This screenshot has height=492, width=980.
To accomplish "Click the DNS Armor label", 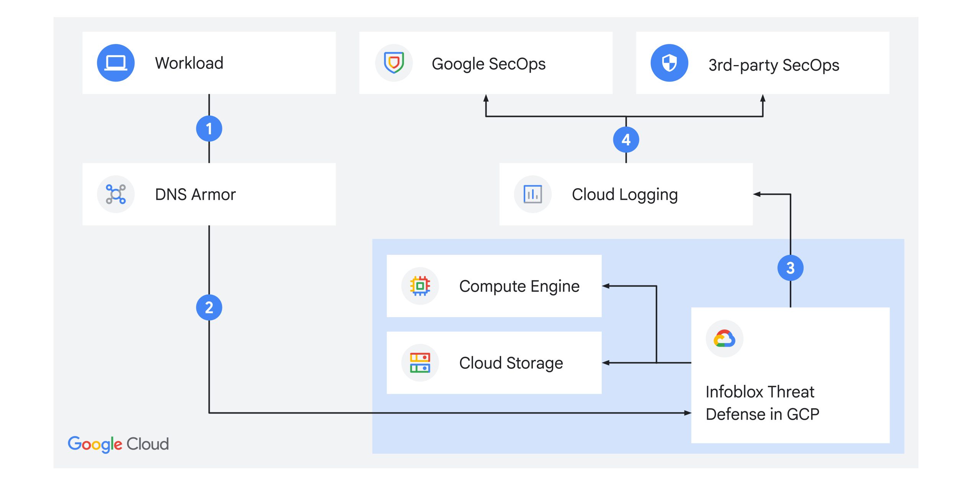I will pyautogui.click(x=195, y=194).
